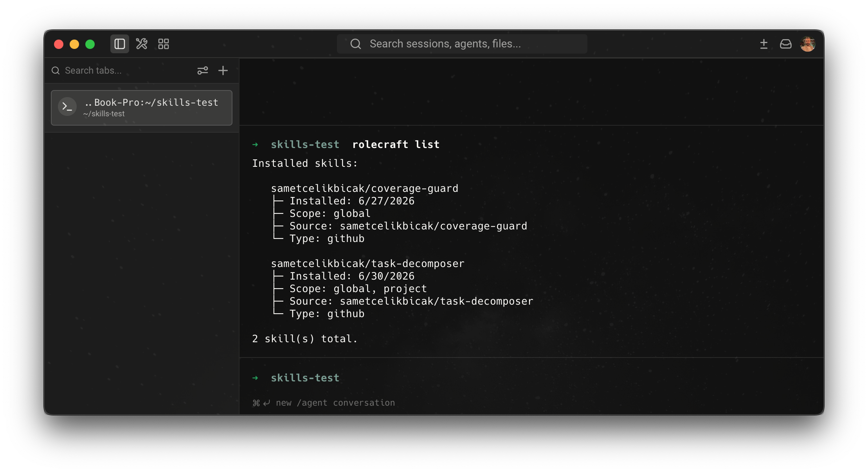
Task: Open the tools wrench icon
Action: coord(142,44)
